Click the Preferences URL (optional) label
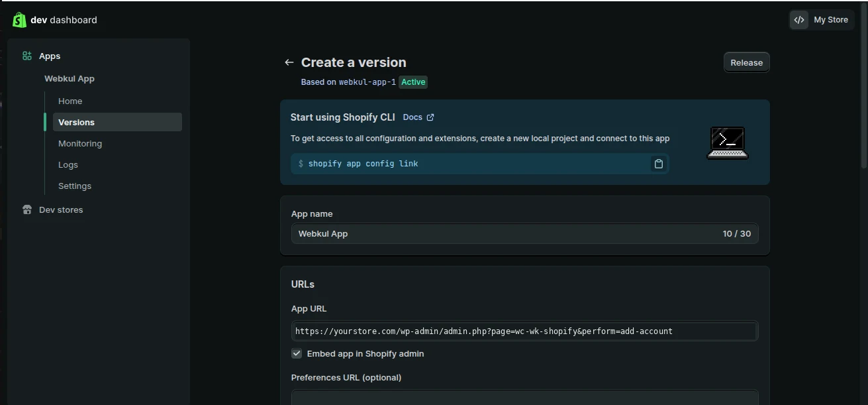 [346, 378]
